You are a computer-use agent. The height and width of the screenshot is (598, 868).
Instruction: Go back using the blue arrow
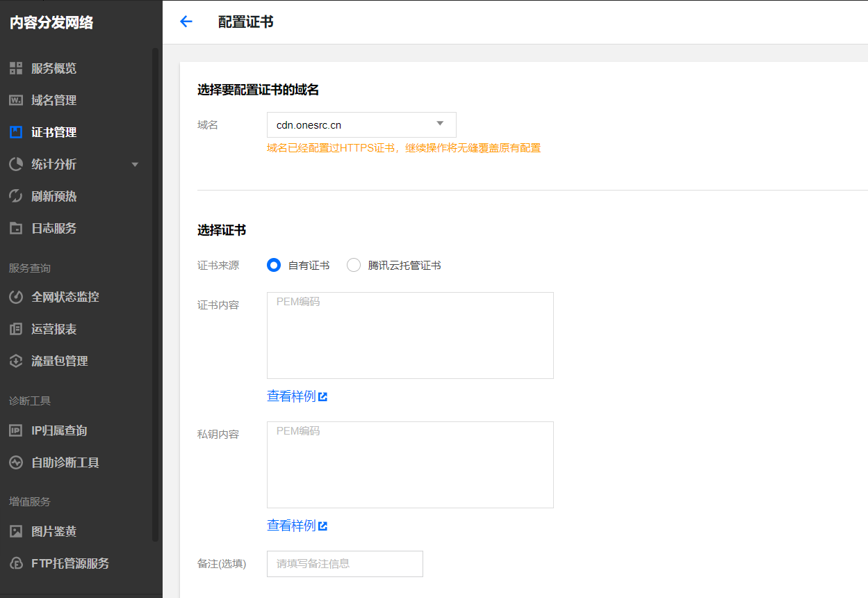(186, 22)
